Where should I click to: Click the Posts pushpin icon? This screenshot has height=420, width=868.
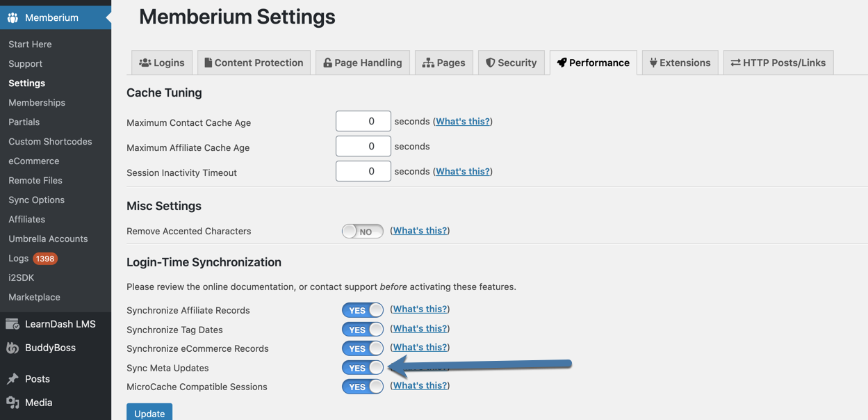click(x=13, y=379)
